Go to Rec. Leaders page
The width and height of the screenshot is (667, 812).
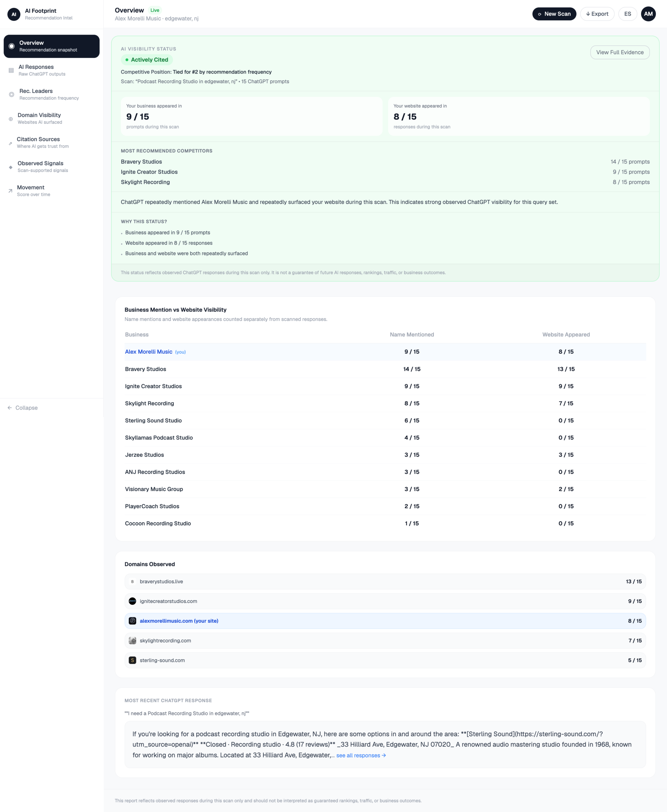tap(51, 94)
